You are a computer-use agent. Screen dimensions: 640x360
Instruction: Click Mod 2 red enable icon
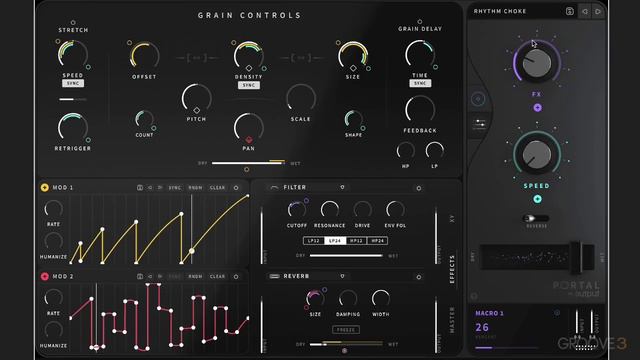tap(44, 276)
